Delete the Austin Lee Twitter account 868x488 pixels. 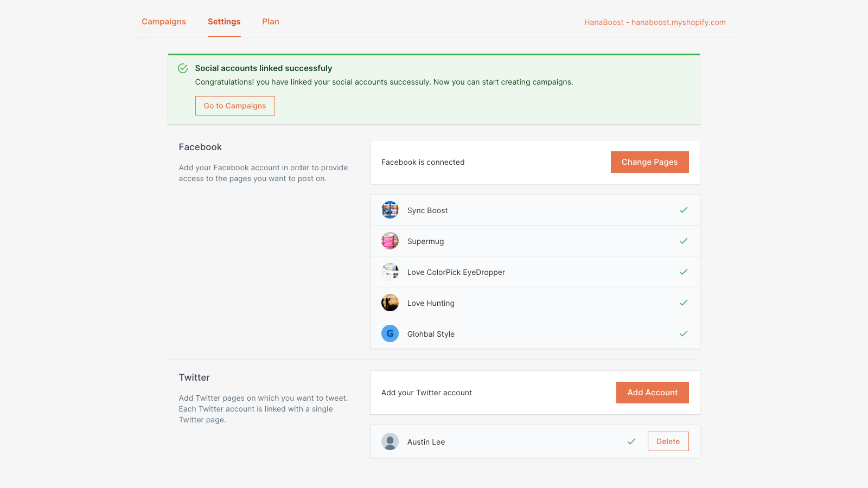668,441
